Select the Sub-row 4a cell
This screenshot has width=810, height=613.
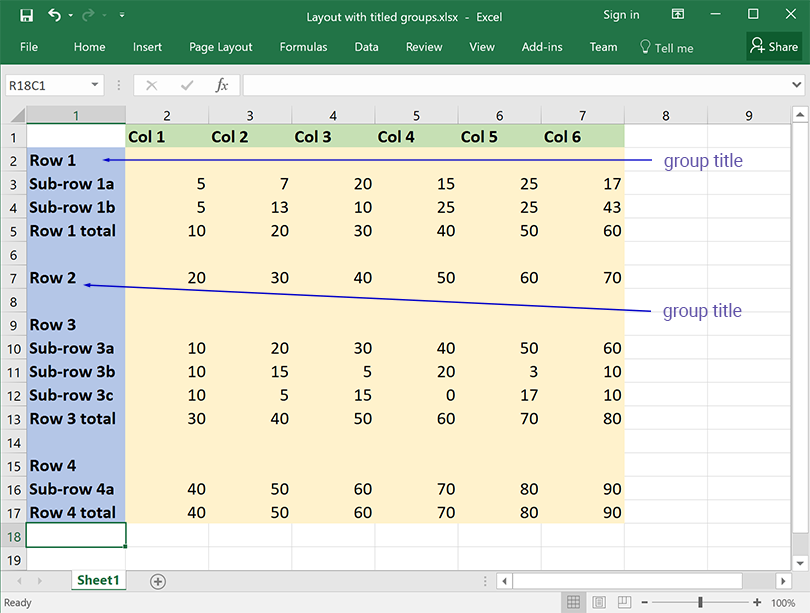point(76,489)
